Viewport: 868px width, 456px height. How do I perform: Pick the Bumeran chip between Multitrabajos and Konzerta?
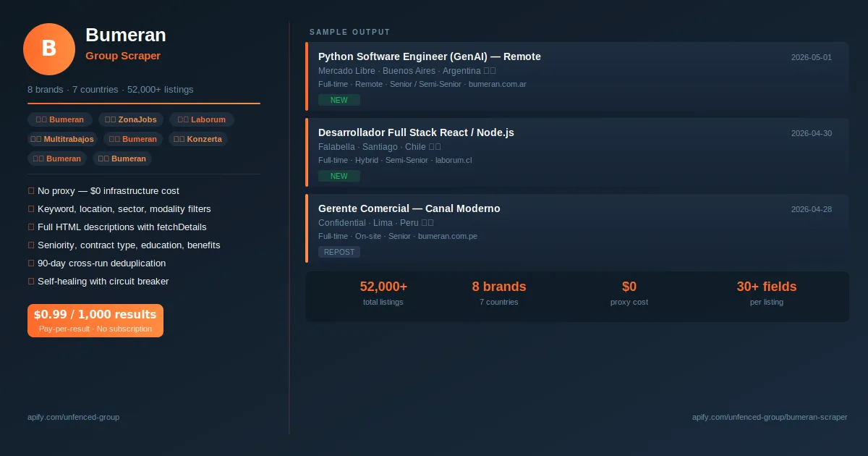(134, 139)
